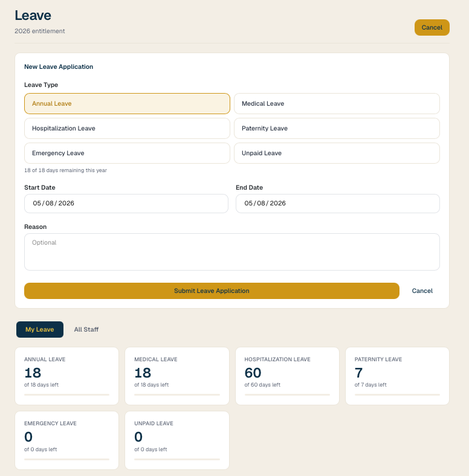
Task: Open the End Date field
Action: (337, 204)
